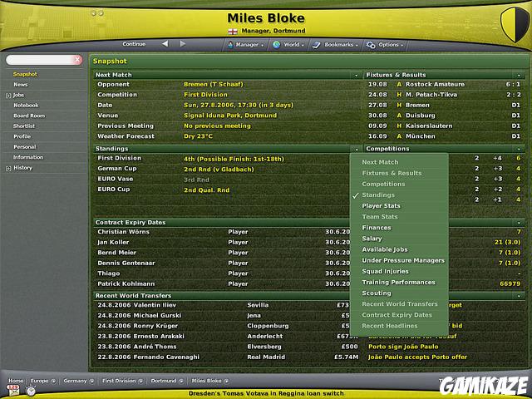
Task: Expand the Jobs tree item
Action: coord(8,96)
